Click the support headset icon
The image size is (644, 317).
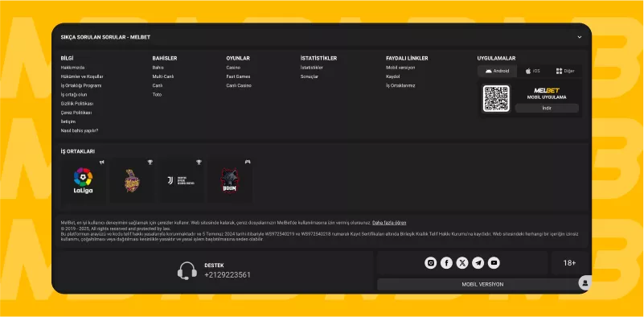[x=187, y=271]
